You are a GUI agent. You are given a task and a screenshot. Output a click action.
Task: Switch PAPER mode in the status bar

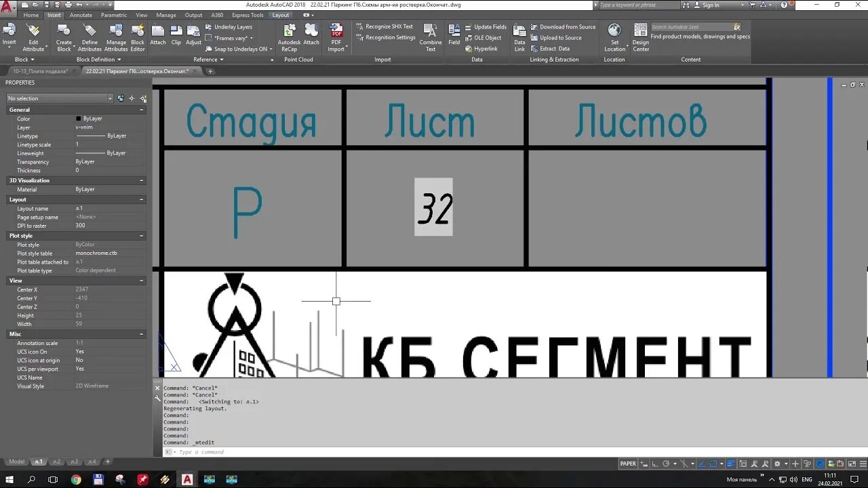(628, 464)
